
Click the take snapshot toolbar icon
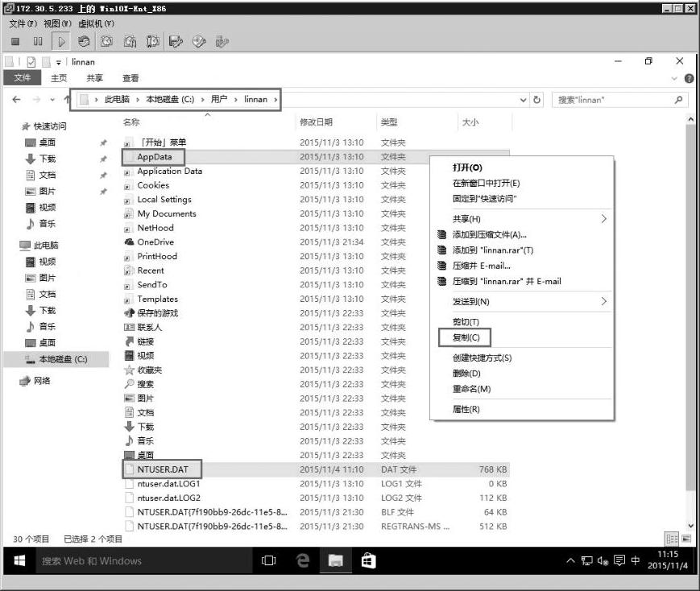click(106, 42)
